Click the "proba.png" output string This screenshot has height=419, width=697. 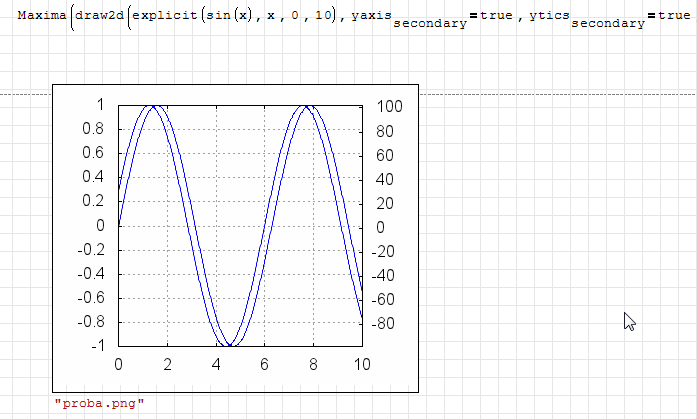[x=100, y=402]
